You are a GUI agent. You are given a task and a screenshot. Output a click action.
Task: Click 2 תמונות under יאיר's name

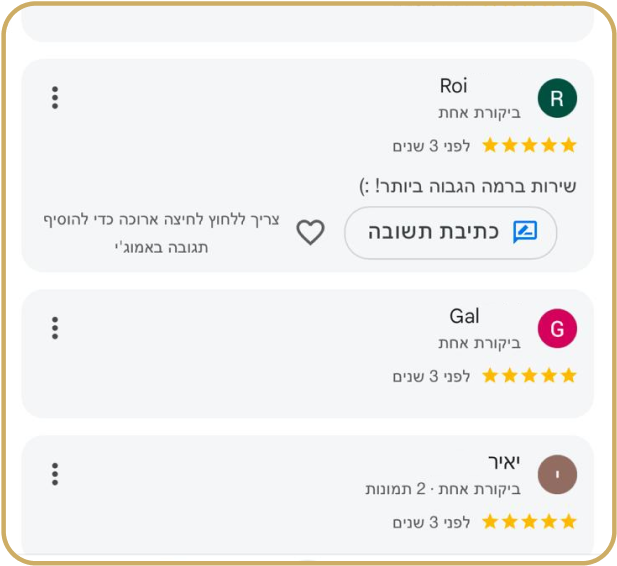coord(395,489)
